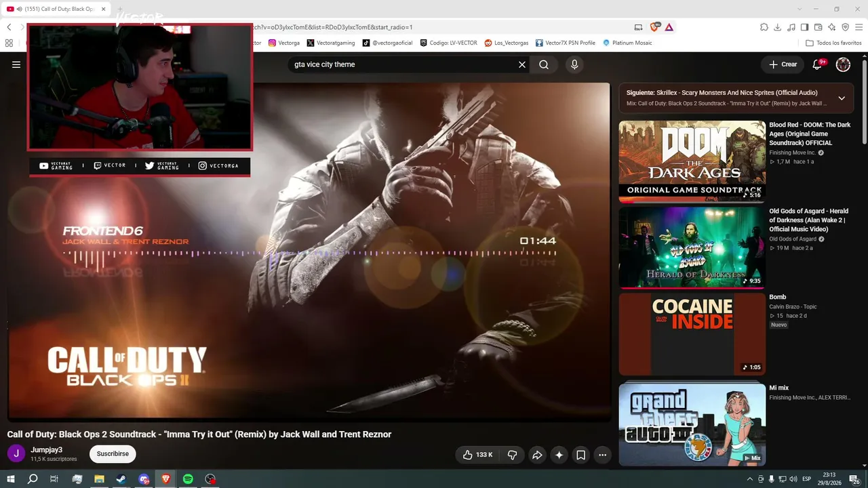Share the Black Ops 2 video

(537, 455)
